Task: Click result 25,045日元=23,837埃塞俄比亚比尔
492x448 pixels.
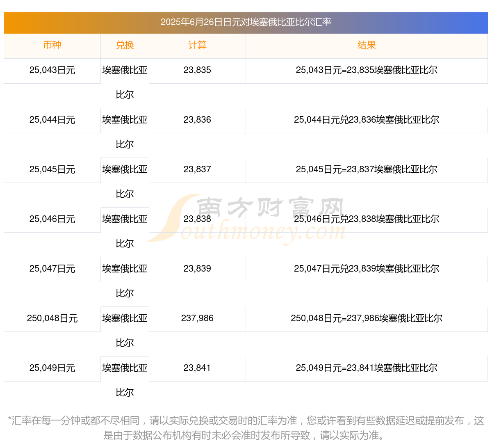Action: pos(367,169)
